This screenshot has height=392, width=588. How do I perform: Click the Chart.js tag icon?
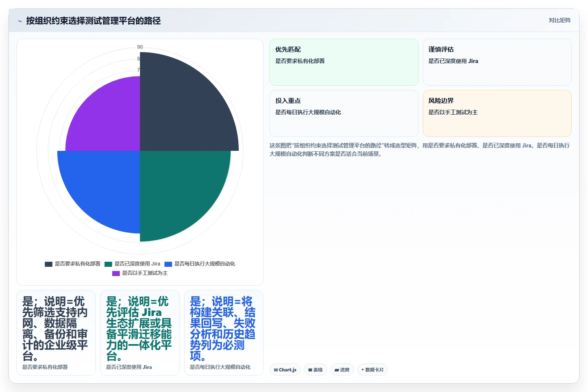click(x=276, y=370)
